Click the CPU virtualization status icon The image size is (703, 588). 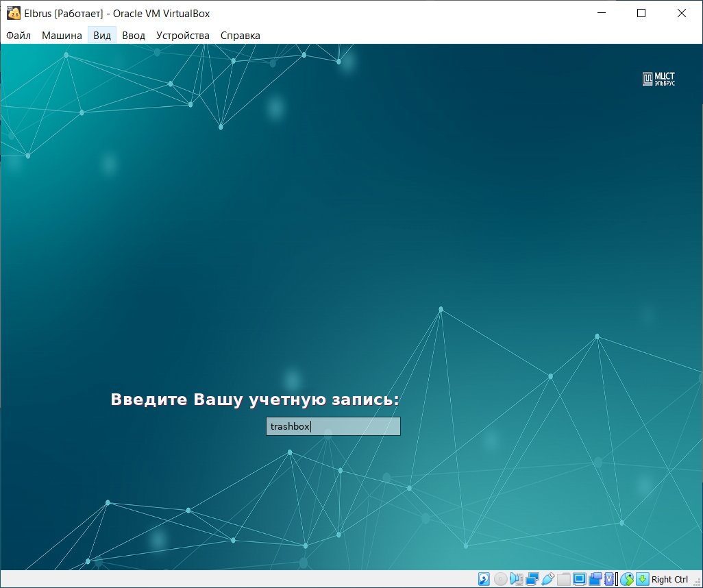tap(609, 579)
